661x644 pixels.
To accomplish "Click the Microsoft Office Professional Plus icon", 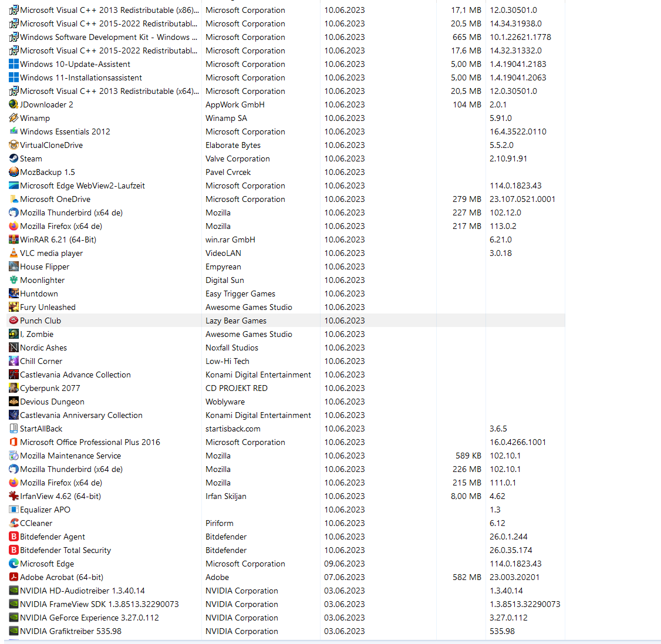I will 14,441.
